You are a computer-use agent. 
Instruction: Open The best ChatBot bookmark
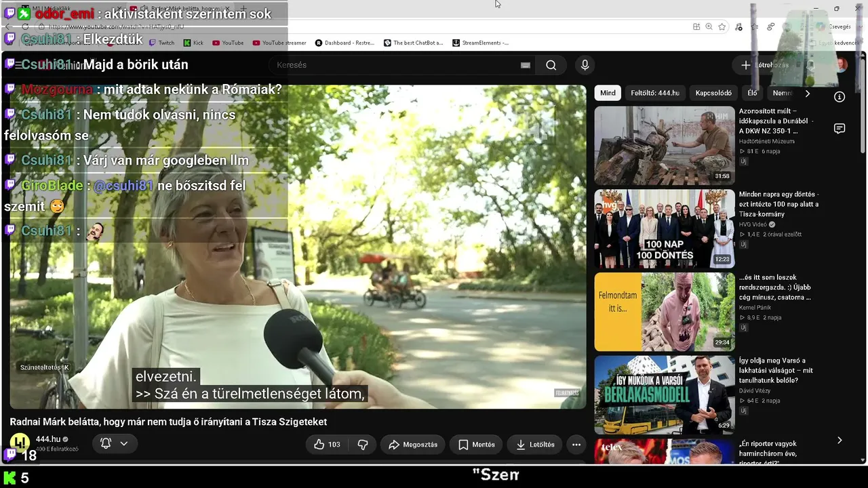414,43
